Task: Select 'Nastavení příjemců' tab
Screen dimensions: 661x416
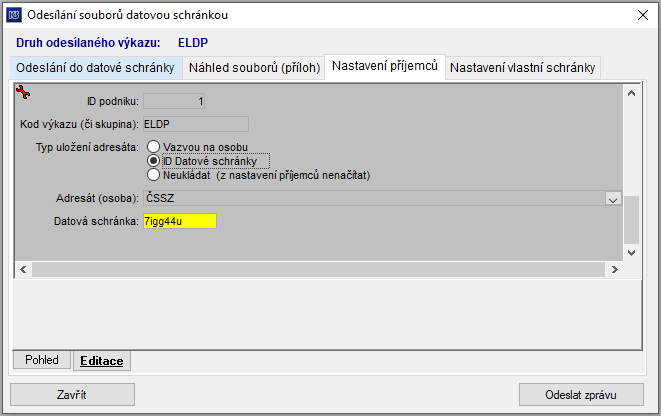Action: click(x=385, y=66)
